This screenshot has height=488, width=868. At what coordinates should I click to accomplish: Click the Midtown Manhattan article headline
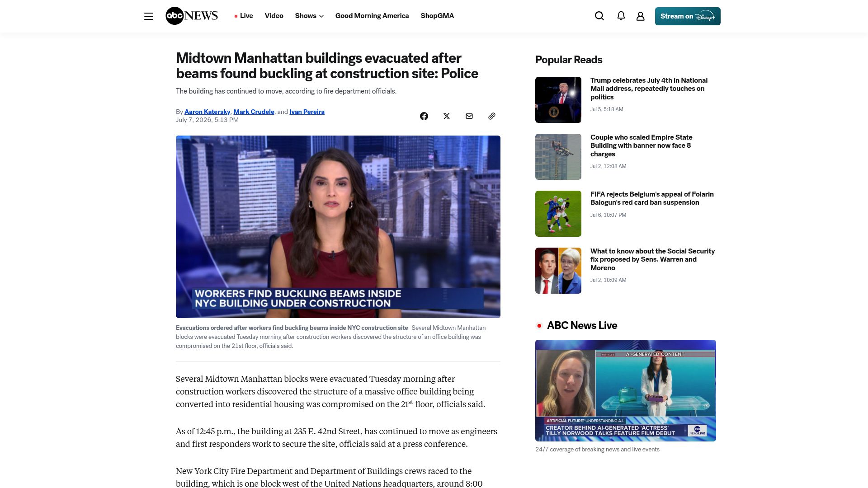tap(327, 66)
